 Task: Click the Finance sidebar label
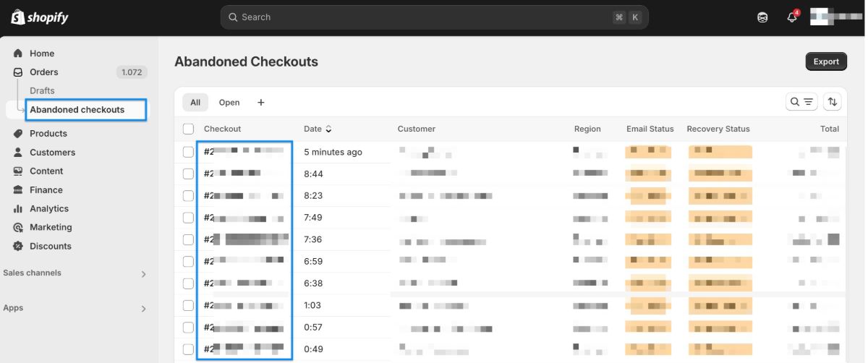46,190
